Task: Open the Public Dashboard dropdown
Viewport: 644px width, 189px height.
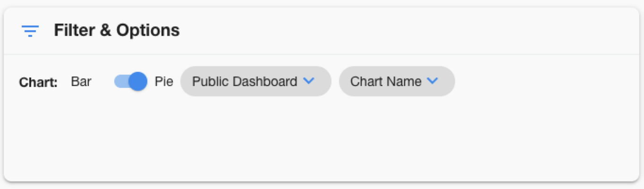Action: click(x=255, y=81)
